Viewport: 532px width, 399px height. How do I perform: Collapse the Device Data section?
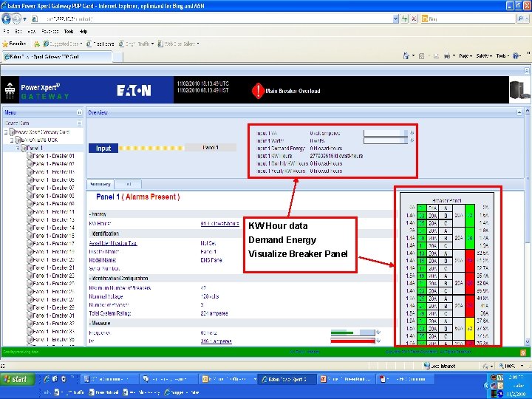79,123
